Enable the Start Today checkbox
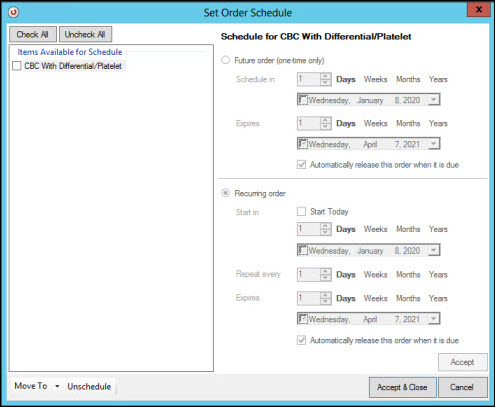The height and width of the screenshot is (407, 495). [x=301, y=211]
